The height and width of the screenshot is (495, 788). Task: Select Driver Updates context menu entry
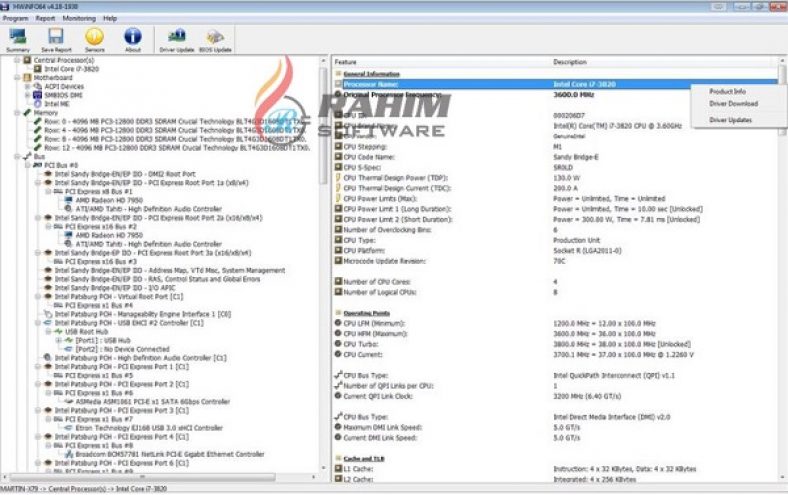[x=730, y=120]
